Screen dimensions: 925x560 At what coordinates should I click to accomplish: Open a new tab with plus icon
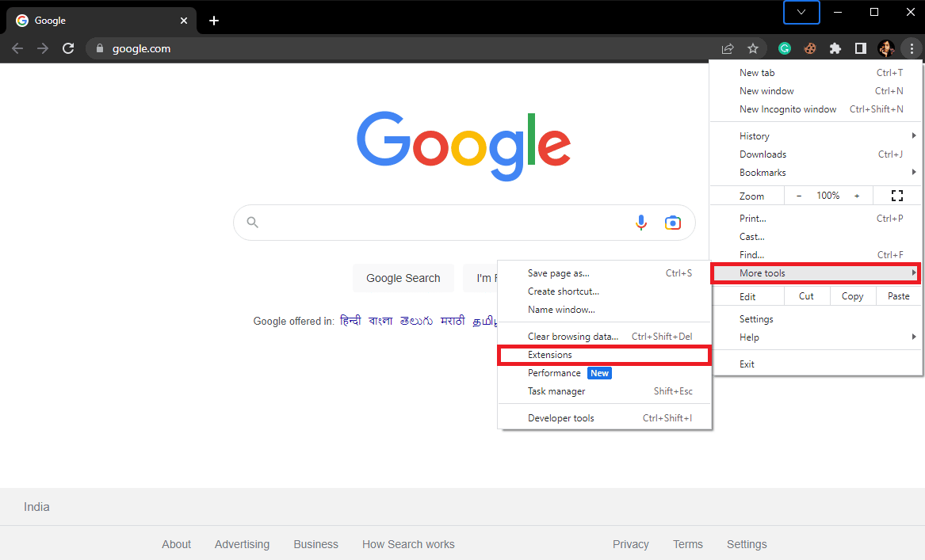point(213,21)
